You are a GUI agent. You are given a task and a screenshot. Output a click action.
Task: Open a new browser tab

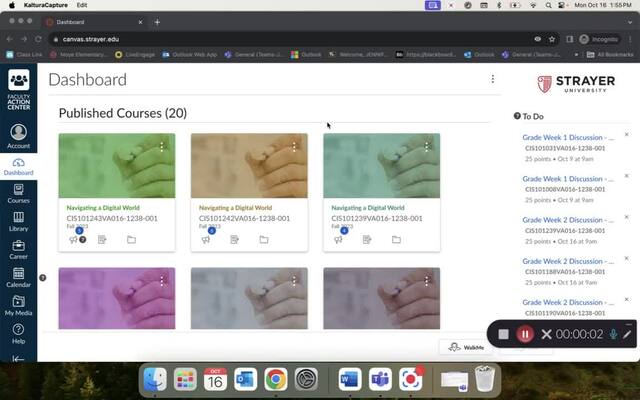[157, 22]
